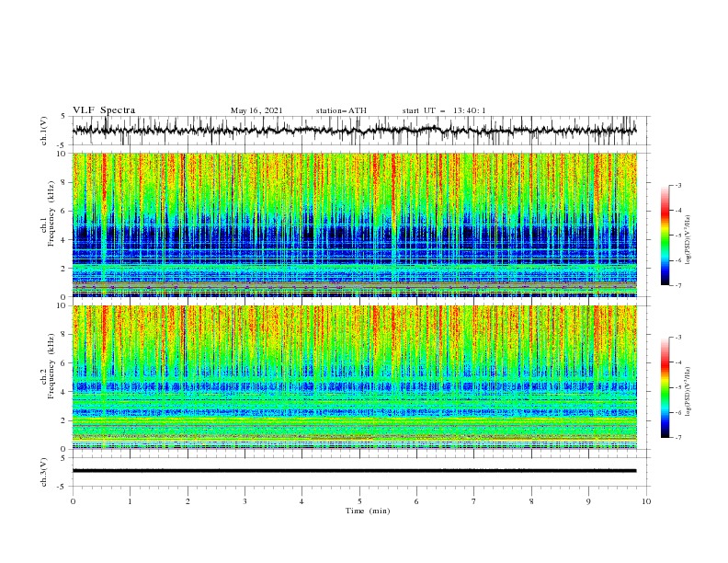The image size is (728, 563).
Task: Click the "-3" tick on ch.1 colorbar
Action: pyautogui.click(x=677, y=185)
